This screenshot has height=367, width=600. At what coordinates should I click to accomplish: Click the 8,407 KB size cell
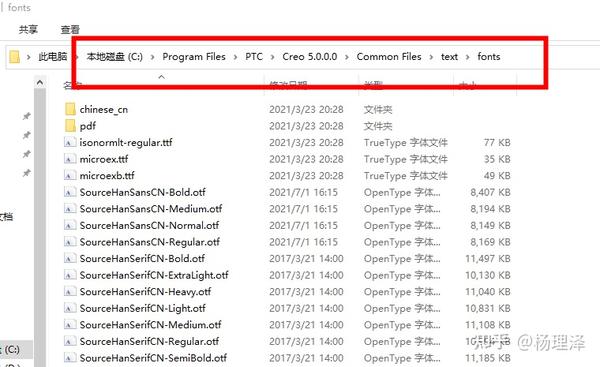(x=491, y=192)
